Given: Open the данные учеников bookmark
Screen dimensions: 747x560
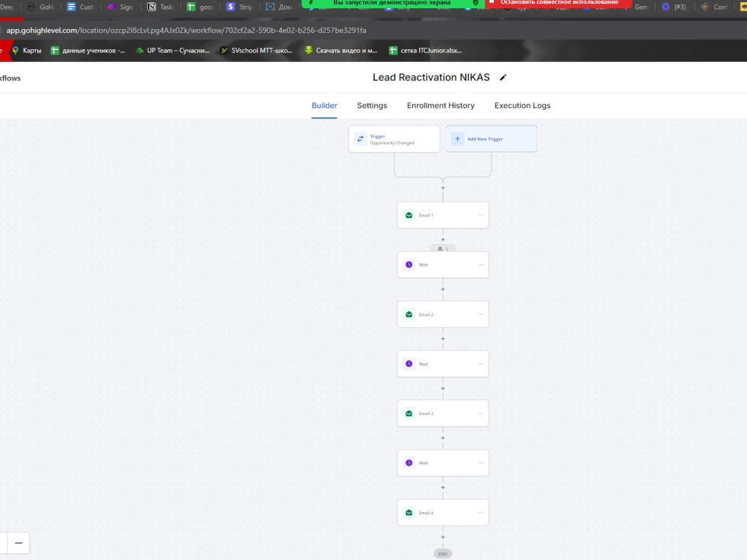Looking at the screenshot, I should [88, 51].
